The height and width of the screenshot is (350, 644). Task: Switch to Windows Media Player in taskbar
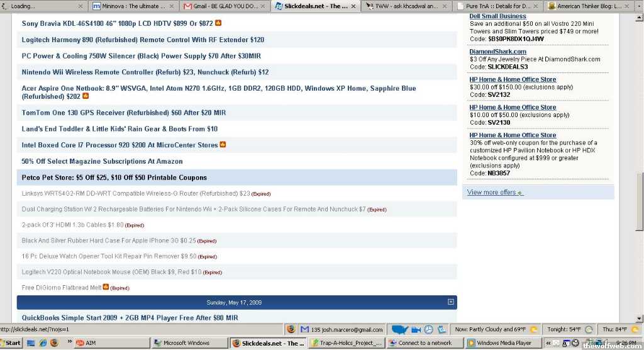pos(503,342)
